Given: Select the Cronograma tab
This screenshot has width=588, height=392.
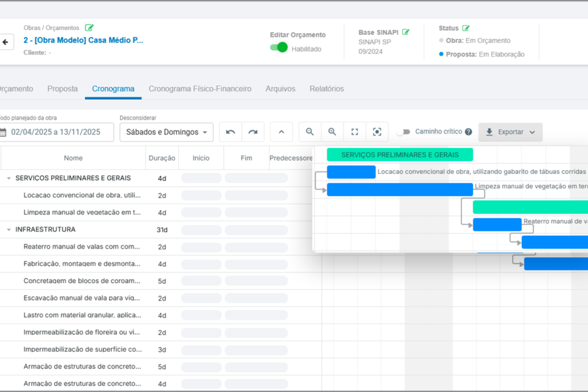Looking at the screenshot, I should (x=113, y=89).
